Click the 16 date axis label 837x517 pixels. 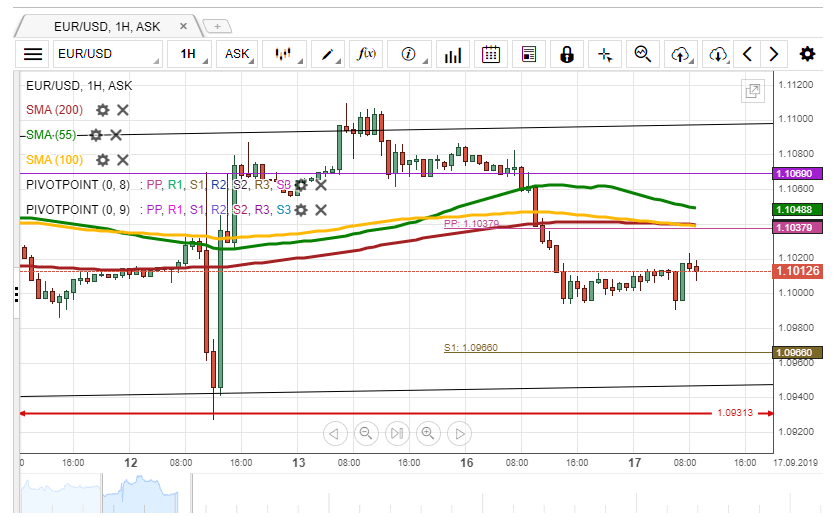coord(467,463)
